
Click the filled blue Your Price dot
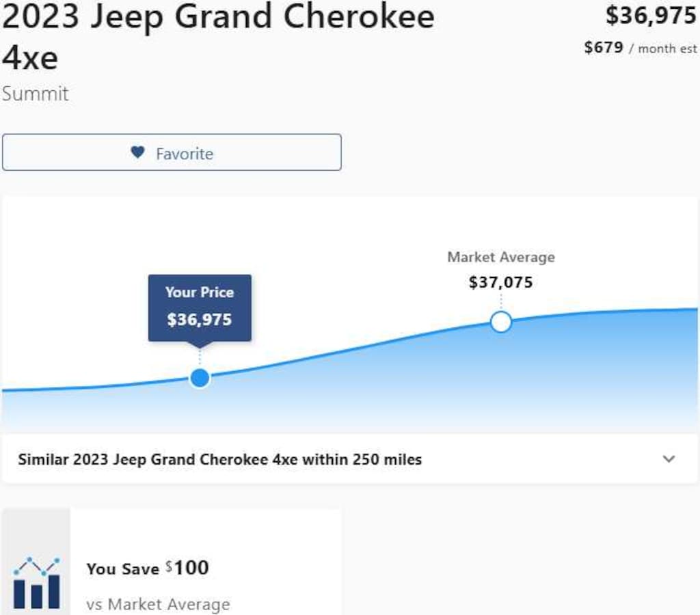pyautogui.click(x=200, y=378)
